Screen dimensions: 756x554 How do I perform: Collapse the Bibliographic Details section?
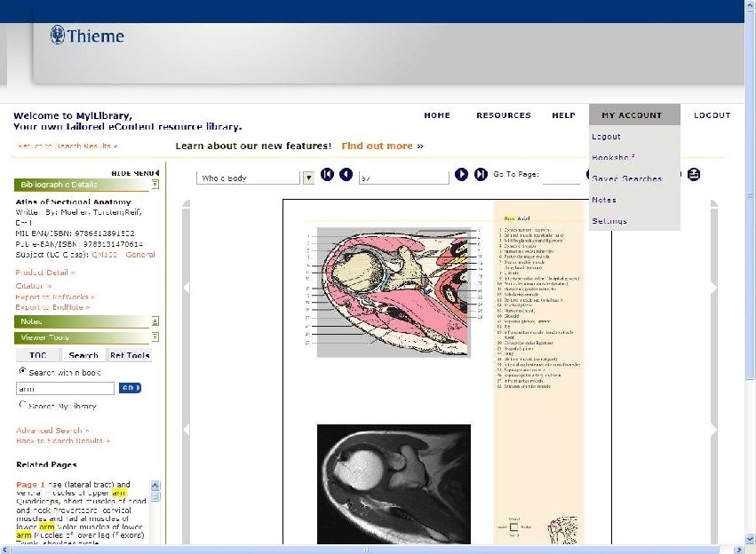pyautogui.click(x=155, y=184)
